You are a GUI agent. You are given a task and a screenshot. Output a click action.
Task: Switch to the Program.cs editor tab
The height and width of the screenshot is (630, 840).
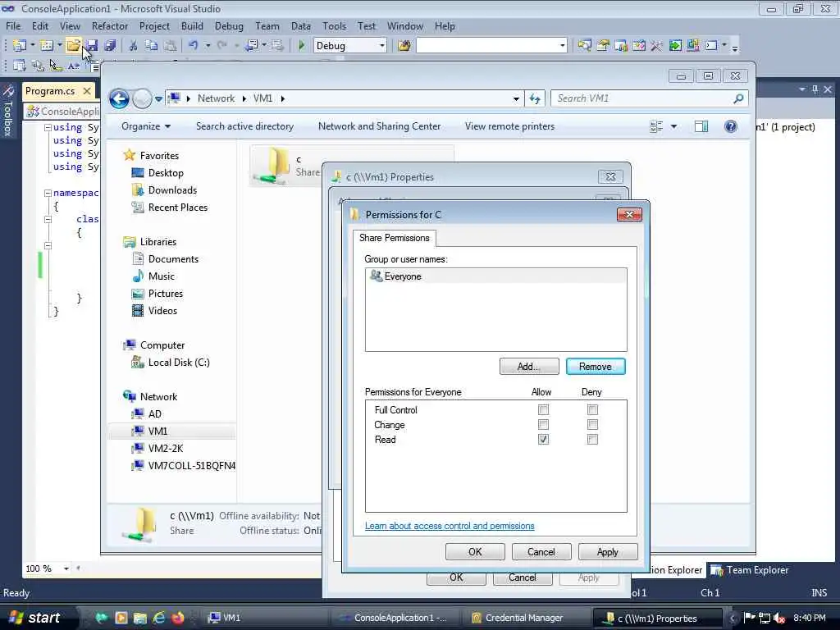point(50,91)
